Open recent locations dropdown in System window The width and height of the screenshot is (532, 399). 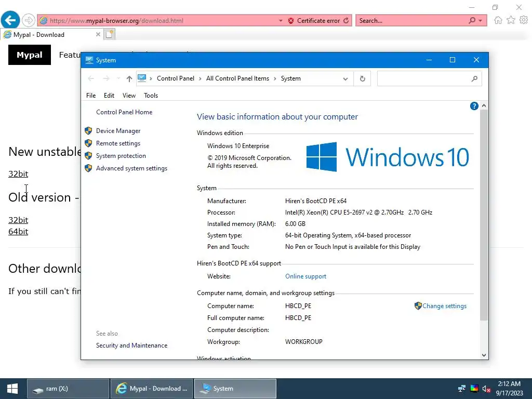(118, 79)
